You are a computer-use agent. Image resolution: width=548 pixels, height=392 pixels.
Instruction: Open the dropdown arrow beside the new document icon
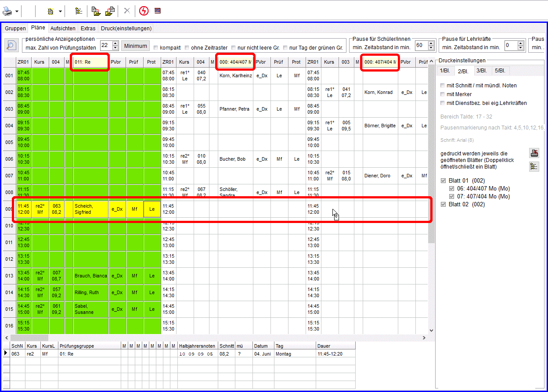point(60,11)
